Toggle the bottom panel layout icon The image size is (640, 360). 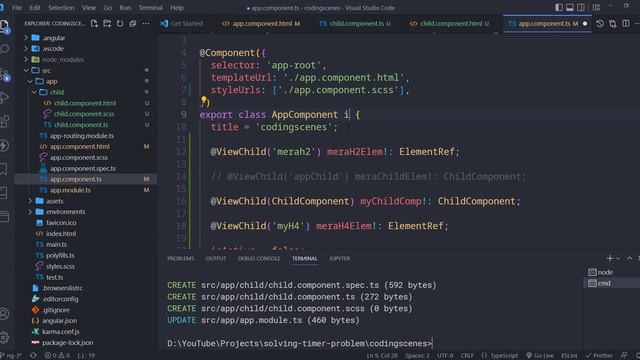(x=570, y=7)
